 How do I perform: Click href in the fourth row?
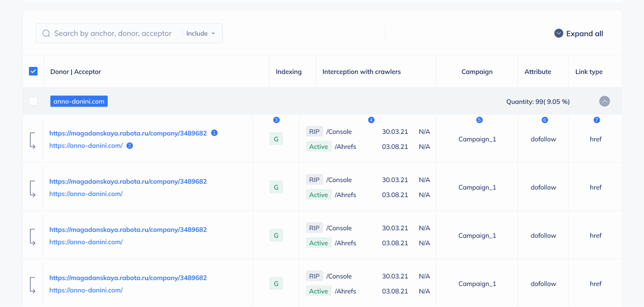pos(596,284)
